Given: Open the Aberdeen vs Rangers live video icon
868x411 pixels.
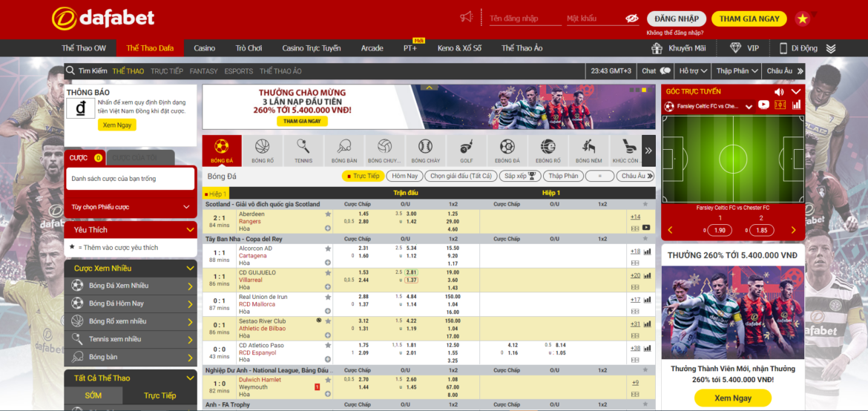Looking at the screenshot, I should coord(646,228).
